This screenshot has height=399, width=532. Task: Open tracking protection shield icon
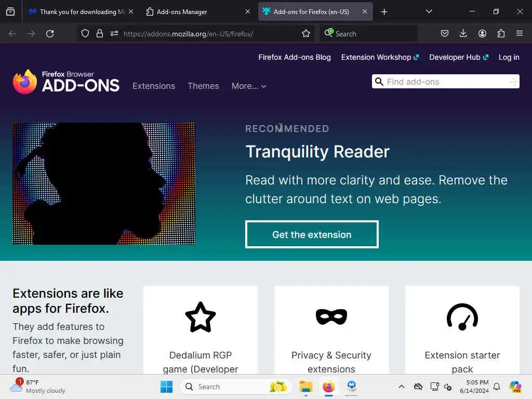[85, 33]
